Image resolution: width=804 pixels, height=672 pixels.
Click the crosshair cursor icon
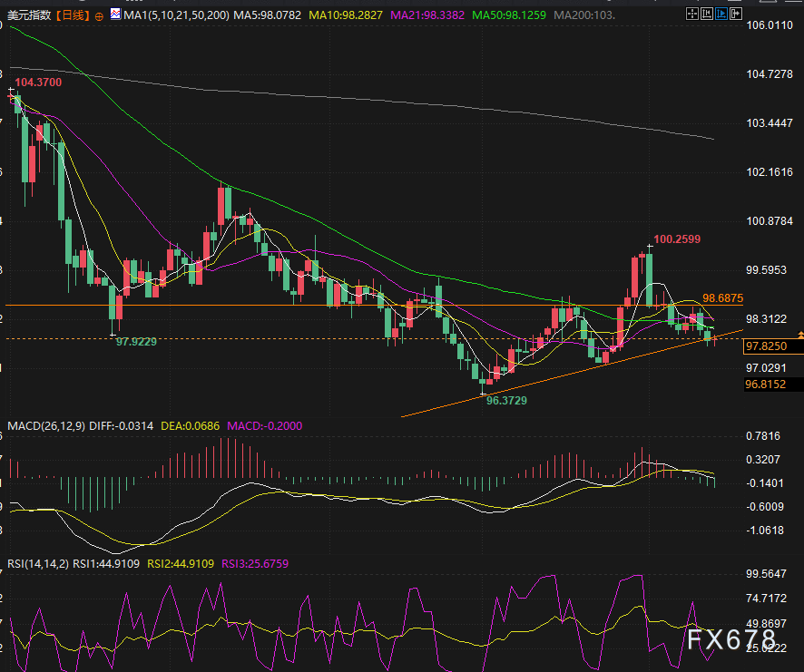693,15
